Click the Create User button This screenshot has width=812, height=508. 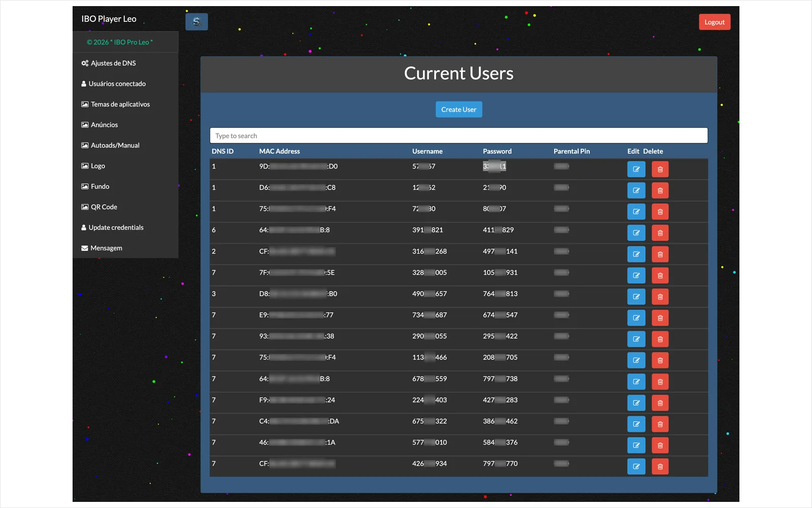click(x=459, y=109)
